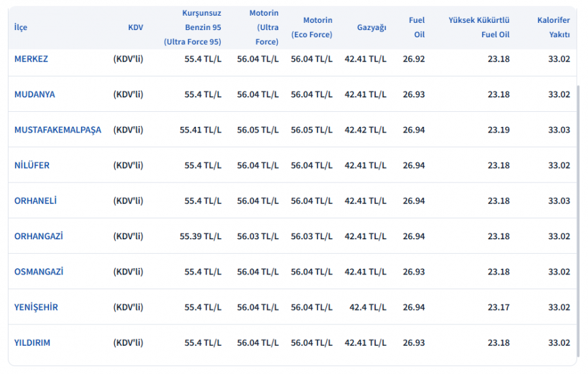Open the ORHANELİ district link
Image resolution: width=588 pixels, height=374 pixels.
pos(35,201)
